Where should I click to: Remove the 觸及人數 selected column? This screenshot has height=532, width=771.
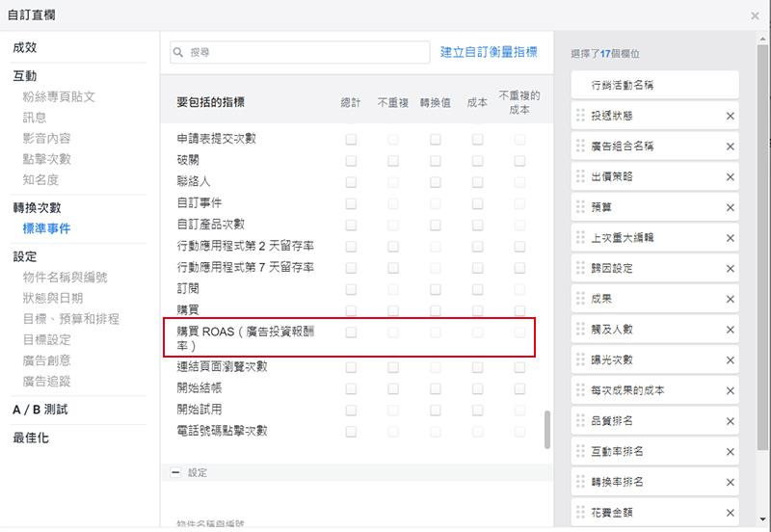coord(730,330)
